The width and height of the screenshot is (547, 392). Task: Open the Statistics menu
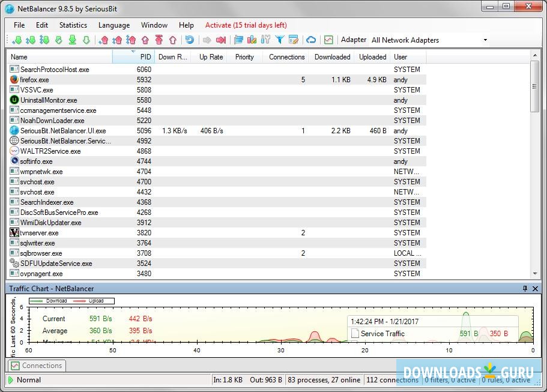click(73, 25)
